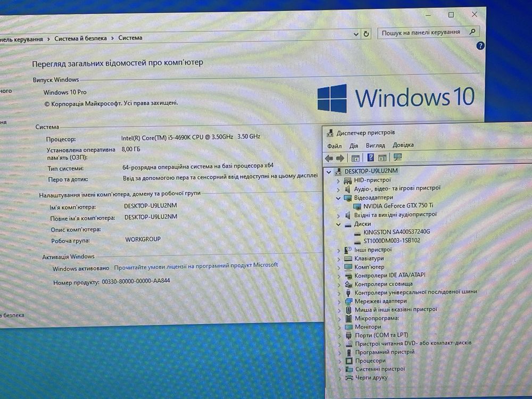Open the Вигляд menu

pos(375,145)
